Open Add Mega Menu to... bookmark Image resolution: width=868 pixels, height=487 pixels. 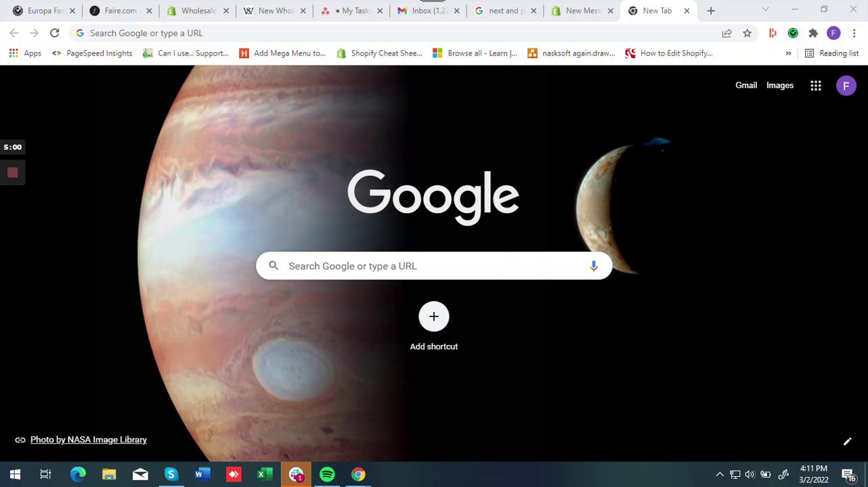click(x=282, y=53)
